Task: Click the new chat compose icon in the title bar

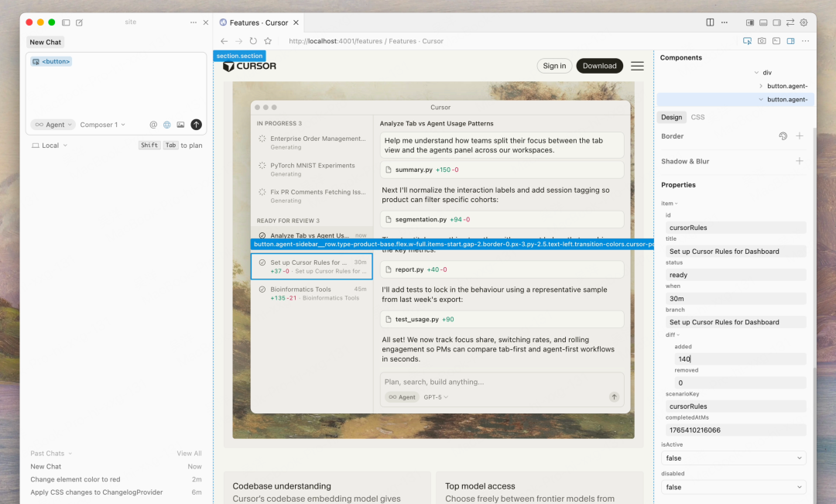Action: pyautogui.click(x=80, y=22)
